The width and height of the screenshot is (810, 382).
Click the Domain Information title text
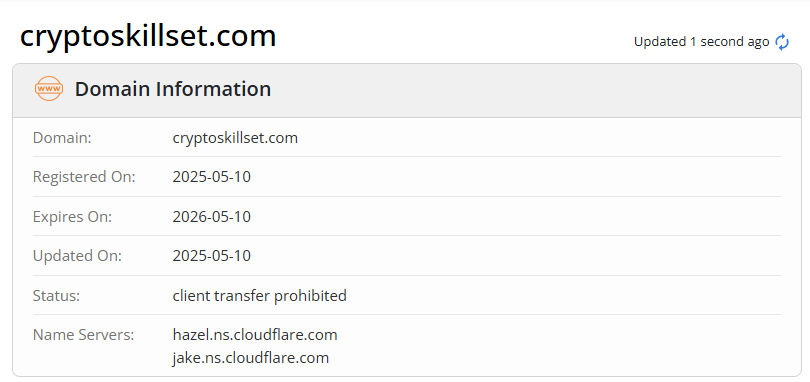click(173, 89)
